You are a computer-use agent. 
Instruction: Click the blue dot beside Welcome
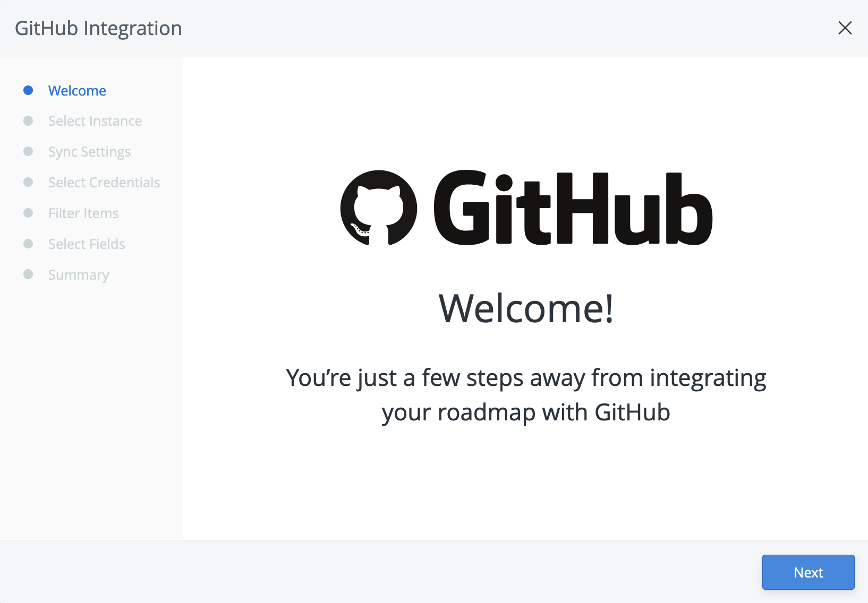29,91
